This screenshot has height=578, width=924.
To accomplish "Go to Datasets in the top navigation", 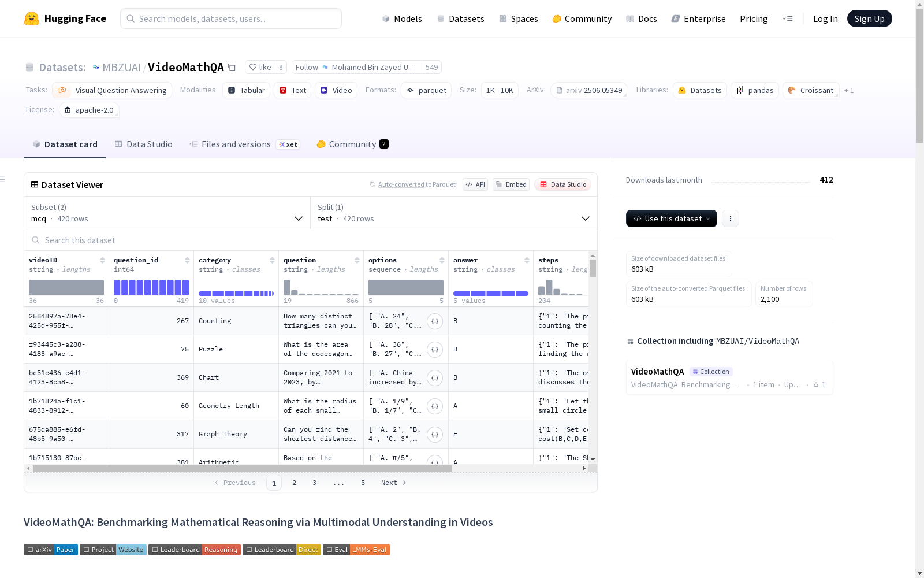I will coord(460,18).
